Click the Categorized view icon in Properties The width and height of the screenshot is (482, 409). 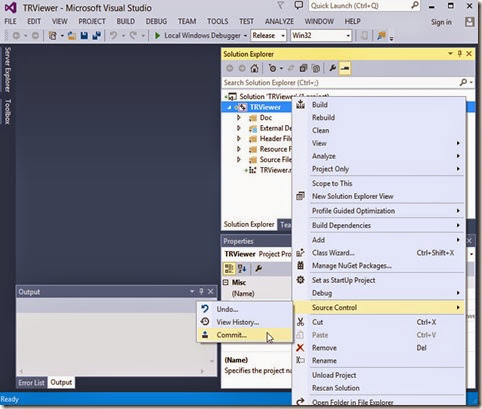coord(229,268)
